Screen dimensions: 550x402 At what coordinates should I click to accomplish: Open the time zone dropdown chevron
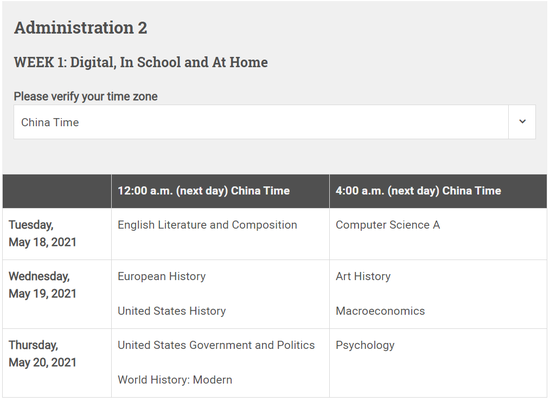tap(522, 122)
